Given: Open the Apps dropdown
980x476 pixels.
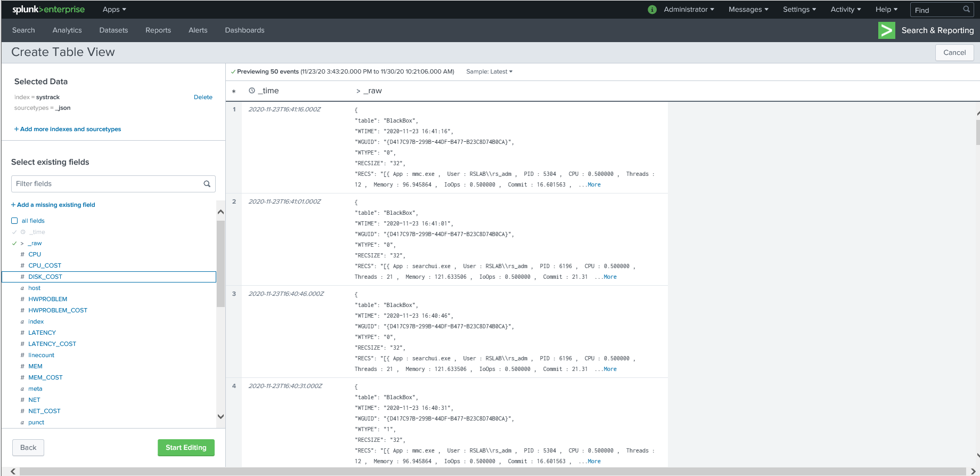Looking at the screenshot, I should coord(115,10).
